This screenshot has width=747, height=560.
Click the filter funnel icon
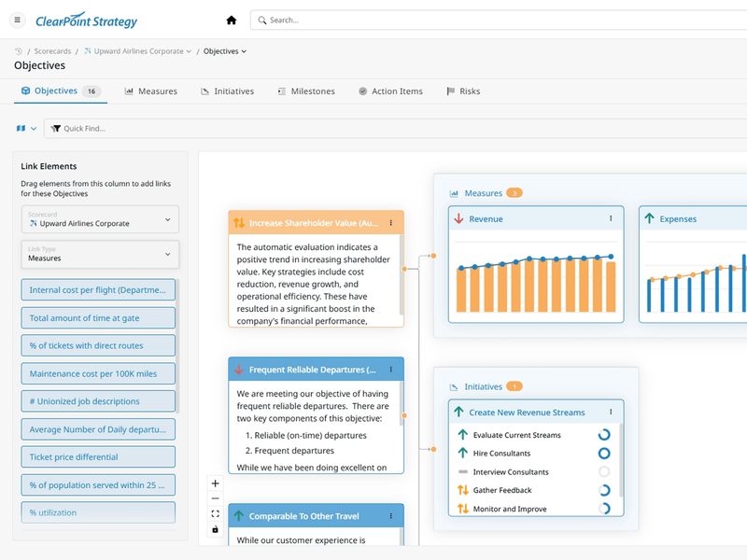tap(56, 129)
